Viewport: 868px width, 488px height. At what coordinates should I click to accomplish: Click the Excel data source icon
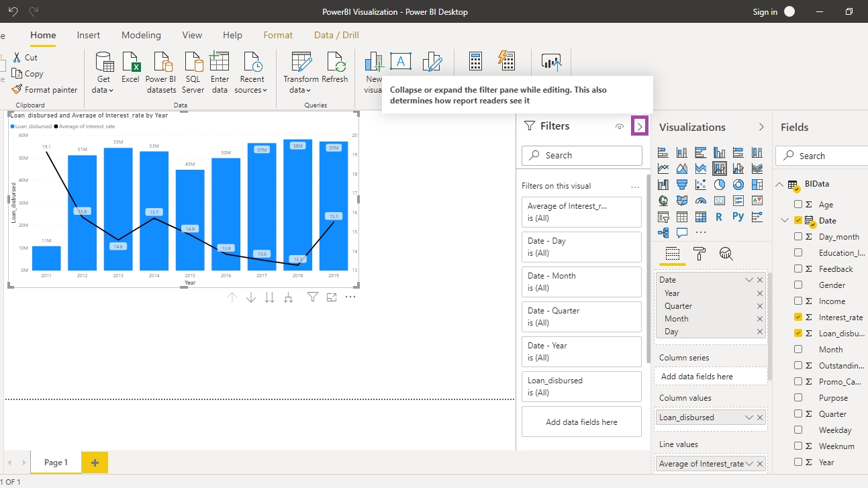130,70
